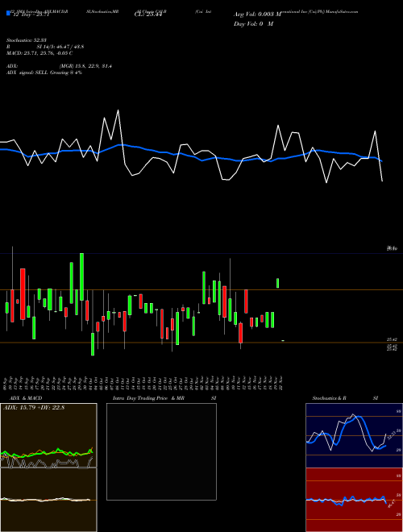The height and width of the screenshot is (532, 403).
Task: Select the 'Stochastics: 52.33' reading
Action: point(27,41)
